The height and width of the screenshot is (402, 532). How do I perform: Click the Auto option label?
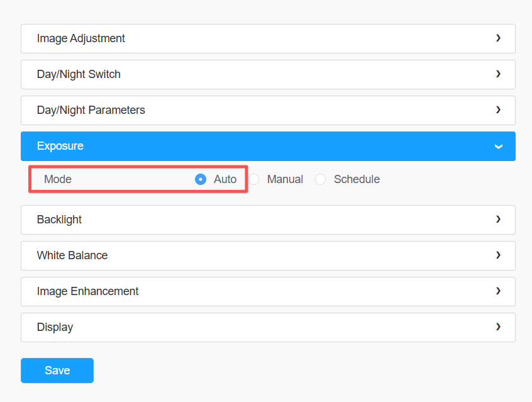[225, 179]
